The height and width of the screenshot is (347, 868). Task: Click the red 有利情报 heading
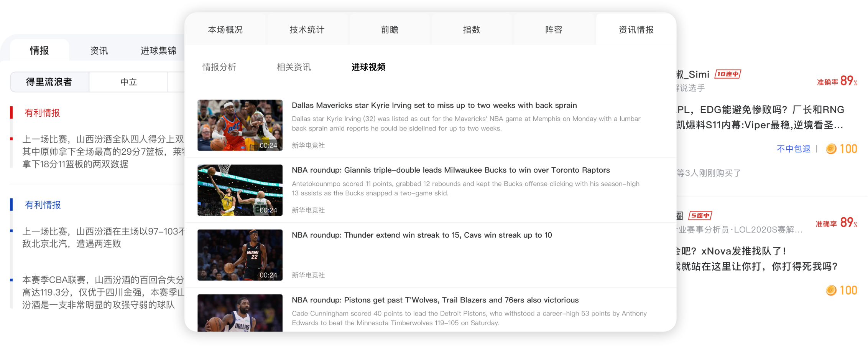point(42,113)
